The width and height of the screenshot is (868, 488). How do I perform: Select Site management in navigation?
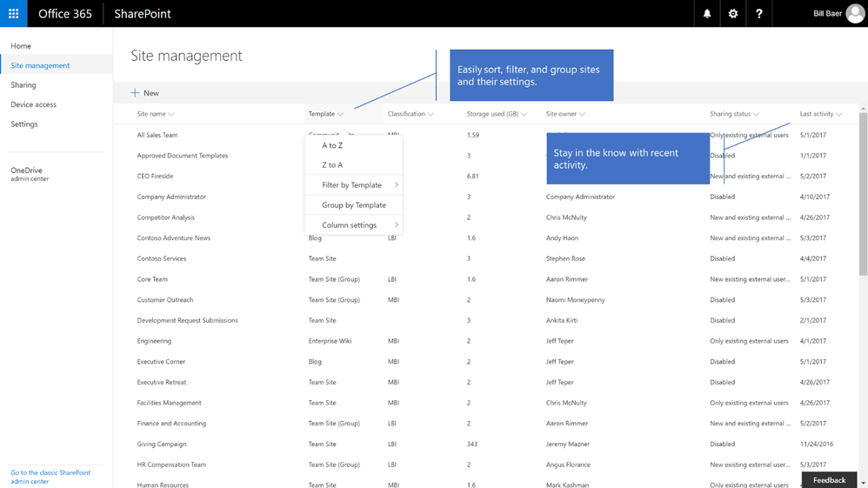(x=40, y=65)
